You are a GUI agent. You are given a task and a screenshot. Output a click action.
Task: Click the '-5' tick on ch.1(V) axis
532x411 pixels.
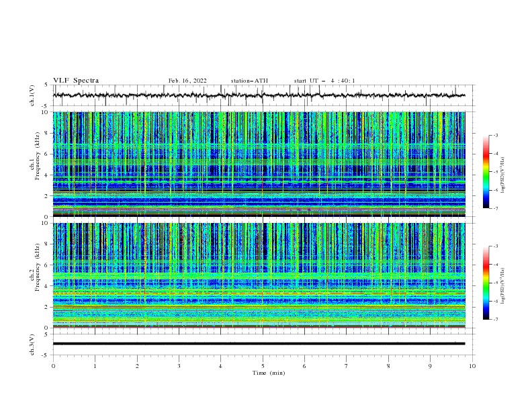[x=45, y=106]
